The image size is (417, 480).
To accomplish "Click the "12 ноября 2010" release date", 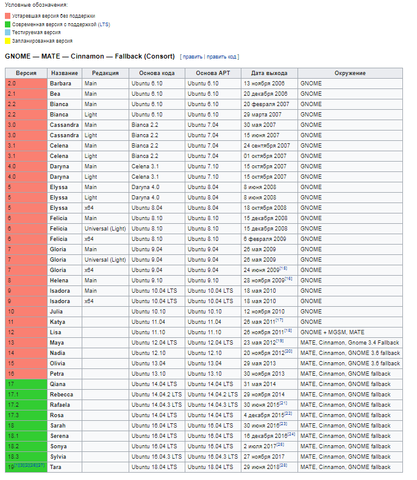I will click(264, 311).
